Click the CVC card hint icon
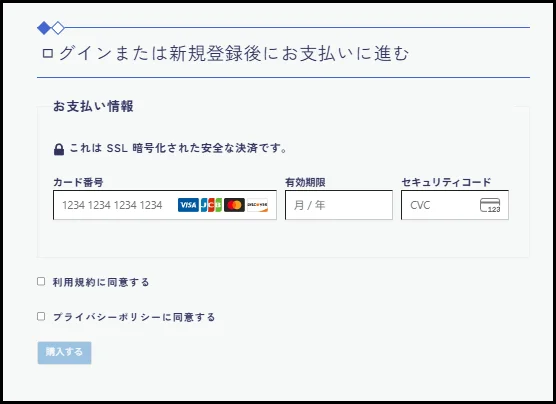556x404 pixels. pos(490,205)
